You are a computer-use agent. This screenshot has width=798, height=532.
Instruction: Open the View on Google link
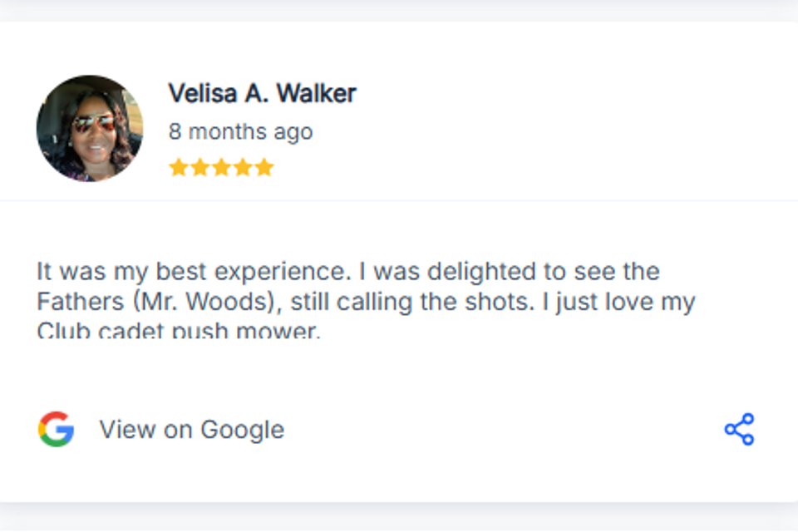pos(191,429)
